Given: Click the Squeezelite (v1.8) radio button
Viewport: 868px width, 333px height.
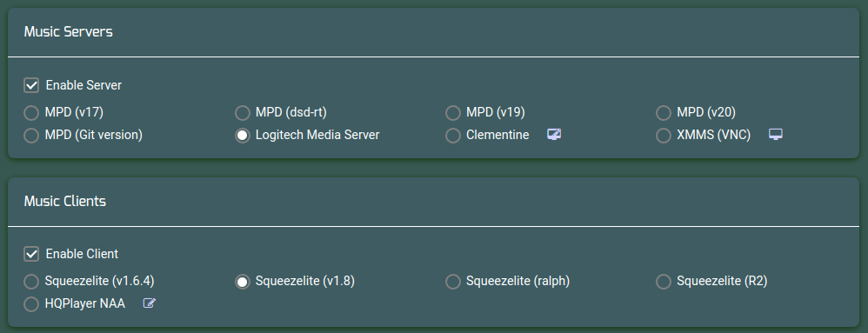Looking at the screenshot, I should [x=242, y=282].
